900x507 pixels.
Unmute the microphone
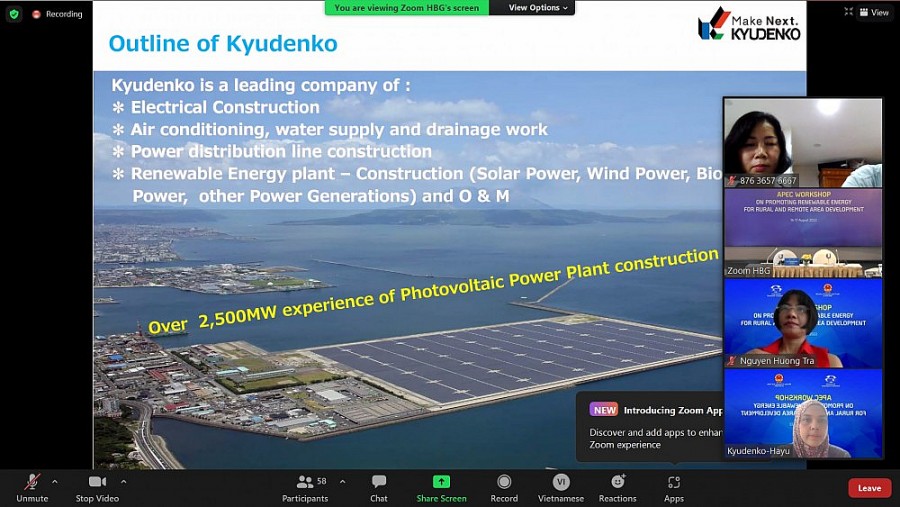pyautogui.click(x=32, y=487)
